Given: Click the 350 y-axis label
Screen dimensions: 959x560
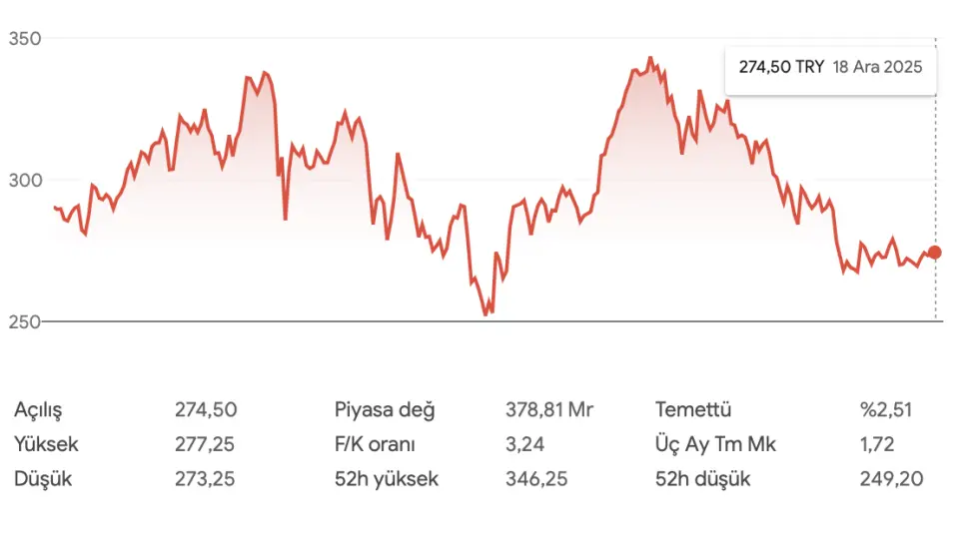Looking at the screenshot, I should pos(23,39).
